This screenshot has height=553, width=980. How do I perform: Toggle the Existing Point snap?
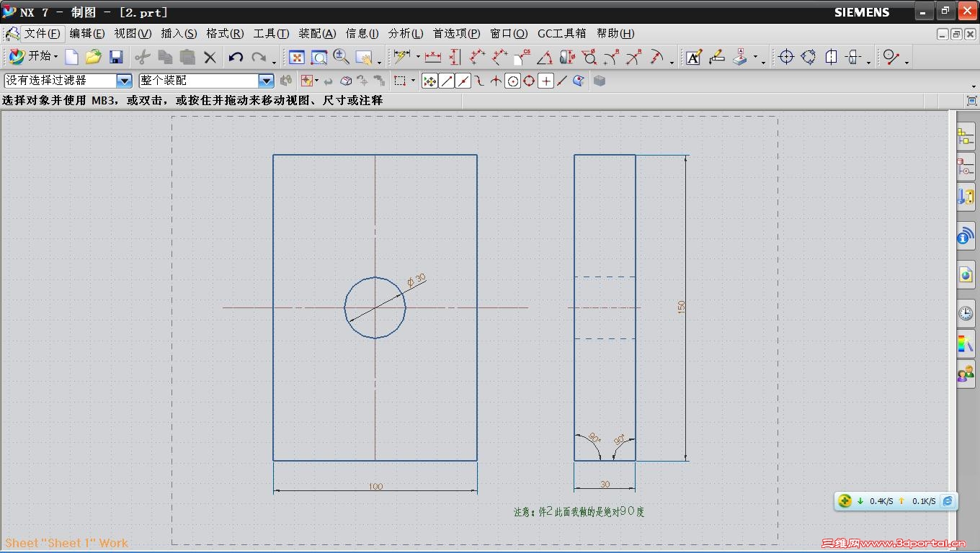tap(546, 81)
